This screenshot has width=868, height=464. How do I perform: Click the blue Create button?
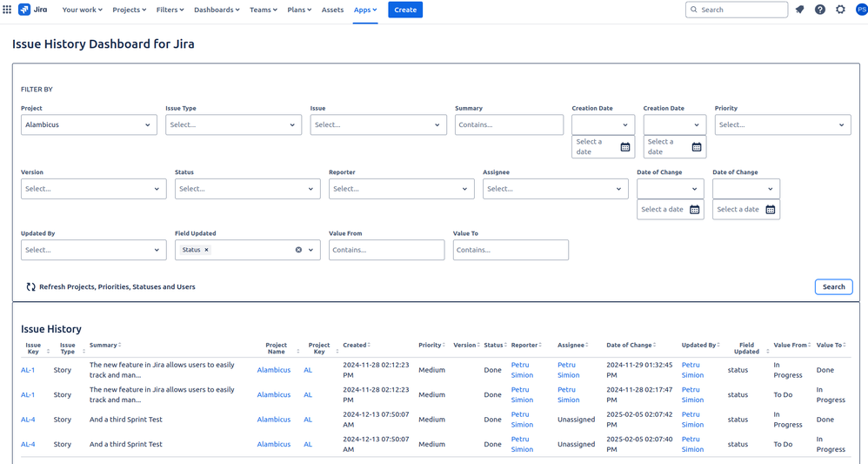(x=405, y=10)
